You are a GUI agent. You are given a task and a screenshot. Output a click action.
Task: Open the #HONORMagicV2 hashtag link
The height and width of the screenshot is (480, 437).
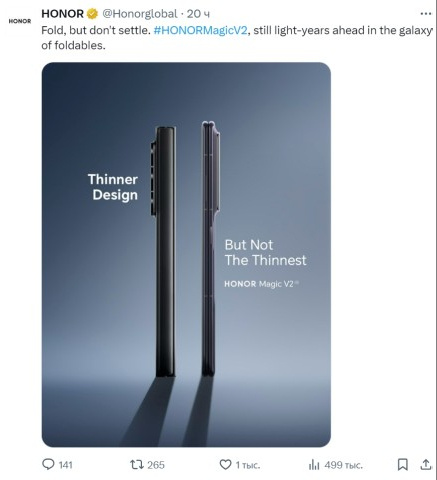pos(201,30)
